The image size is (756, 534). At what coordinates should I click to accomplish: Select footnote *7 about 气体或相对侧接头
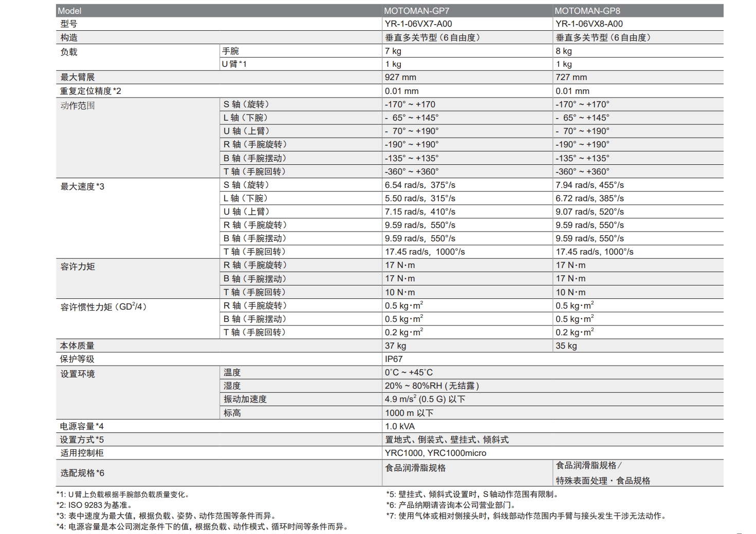527,516
